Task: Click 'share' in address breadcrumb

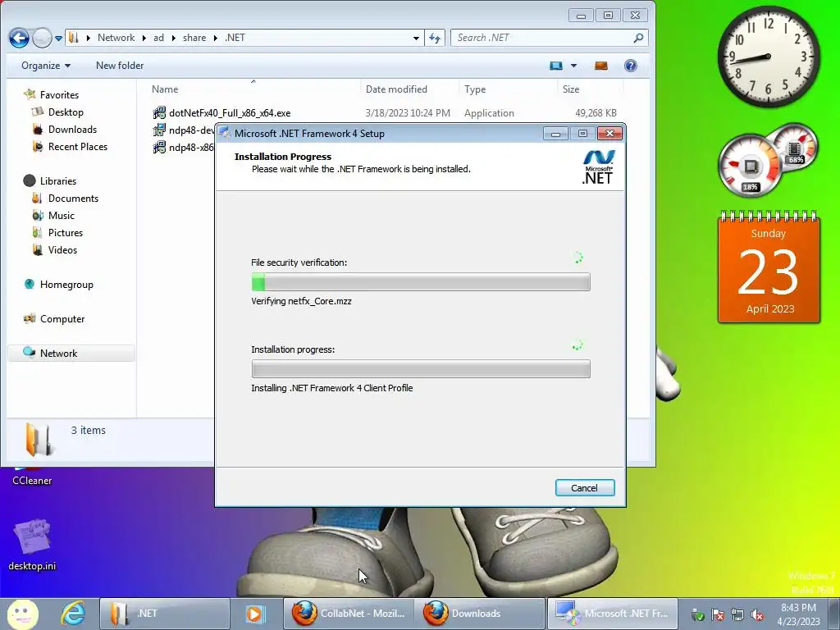Action: point(194,38)
